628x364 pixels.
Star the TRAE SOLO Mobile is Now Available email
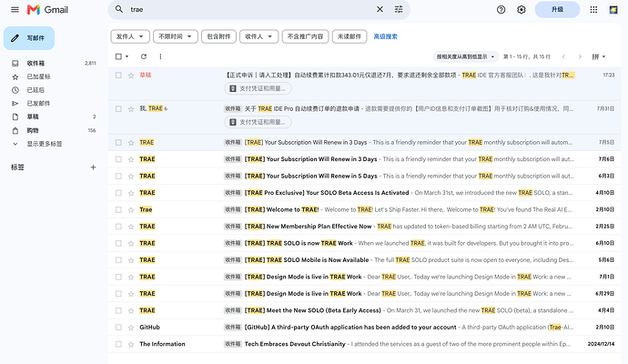click(131, 260)
